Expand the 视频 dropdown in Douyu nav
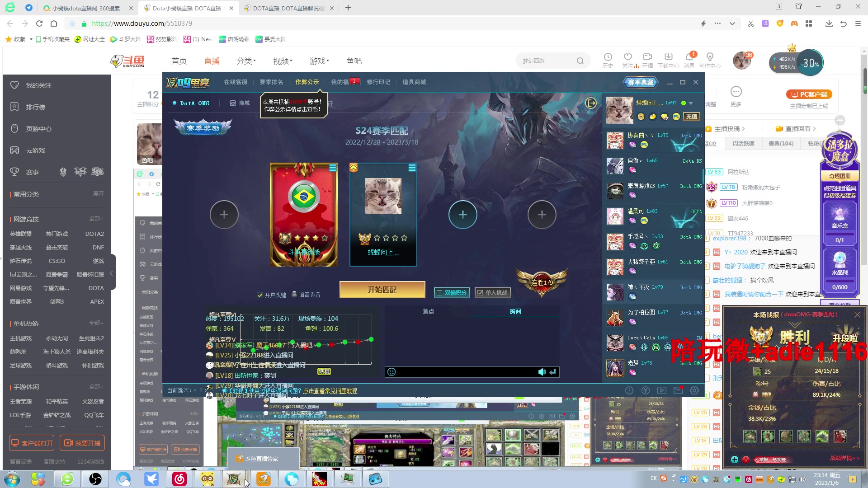 pos(283,61)
